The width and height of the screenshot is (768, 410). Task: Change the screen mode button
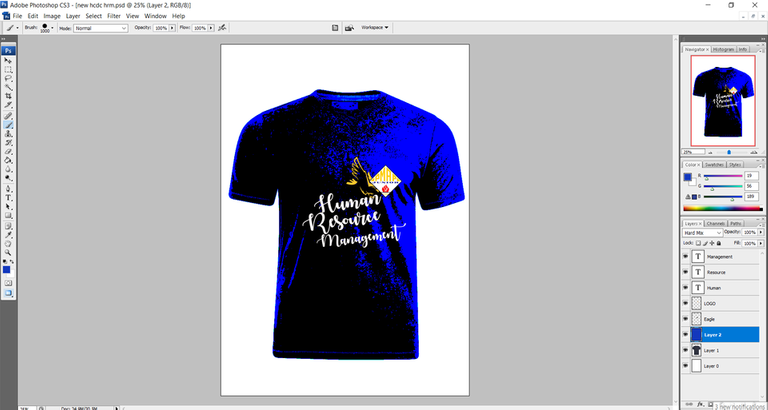8,293
